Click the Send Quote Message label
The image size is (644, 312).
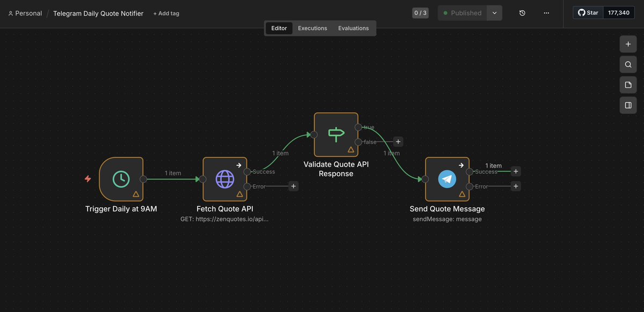coord(447,209)
